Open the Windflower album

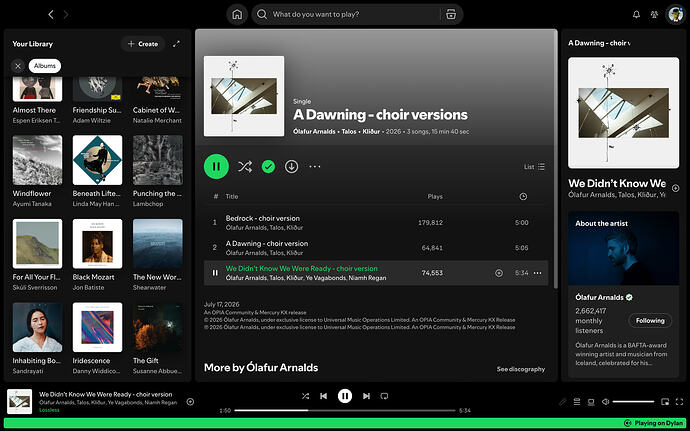pos(37,171)
